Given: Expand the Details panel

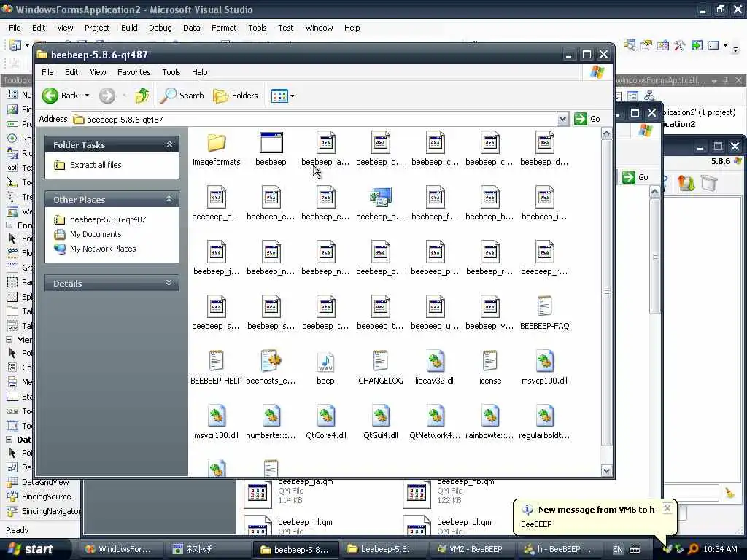Looking at the screenshot, I should tap(169, 283).
